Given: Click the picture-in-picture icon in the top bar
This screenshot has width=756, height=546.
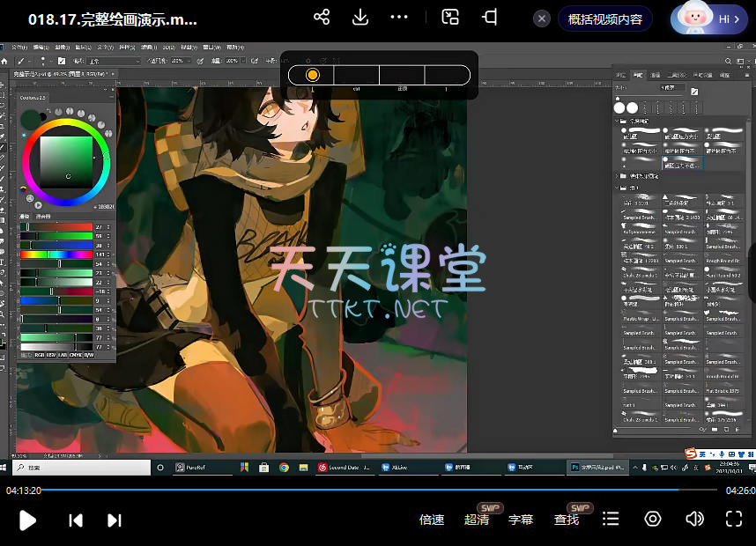Looking at the screenshot, I should 450,18.
